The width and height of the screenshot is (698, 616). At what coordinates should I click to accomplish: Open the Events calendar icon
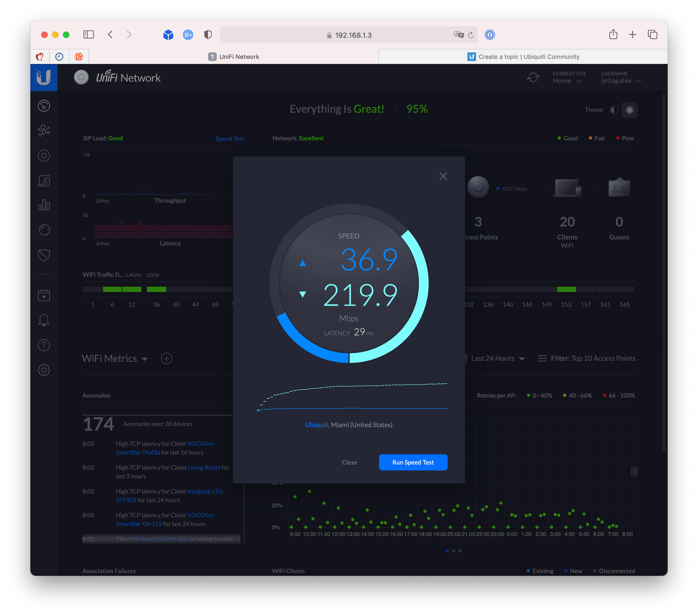click(x=44, y=295)
